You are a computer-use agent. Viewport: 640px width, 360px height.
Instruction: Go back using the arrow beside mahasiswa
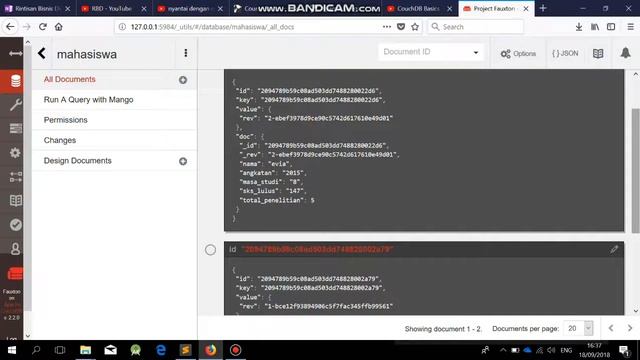42,53
